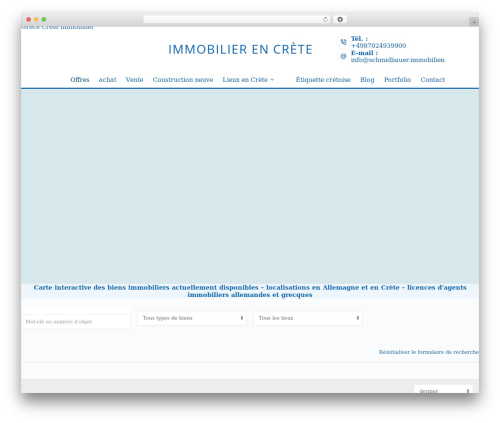Click the info@schmidbauer.immobilien email link
The height and width of the screenshot is (423, 500).
[397, 60]
